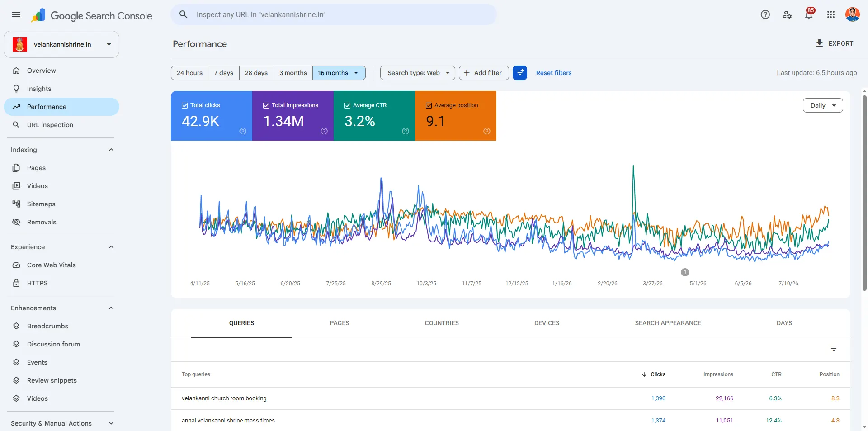
Task: Open notifications bell with 85 badge
Action: (x=809, y=14)
